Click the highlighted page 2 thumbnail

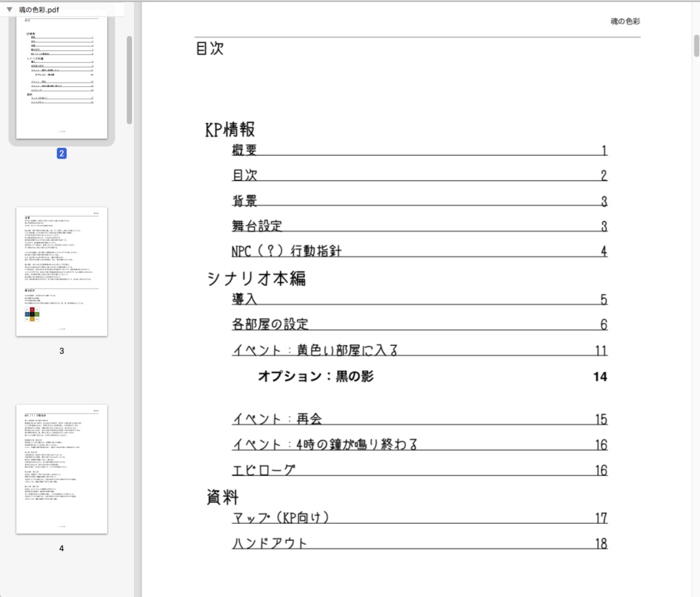pyautogui.click(x=62, y=75)
